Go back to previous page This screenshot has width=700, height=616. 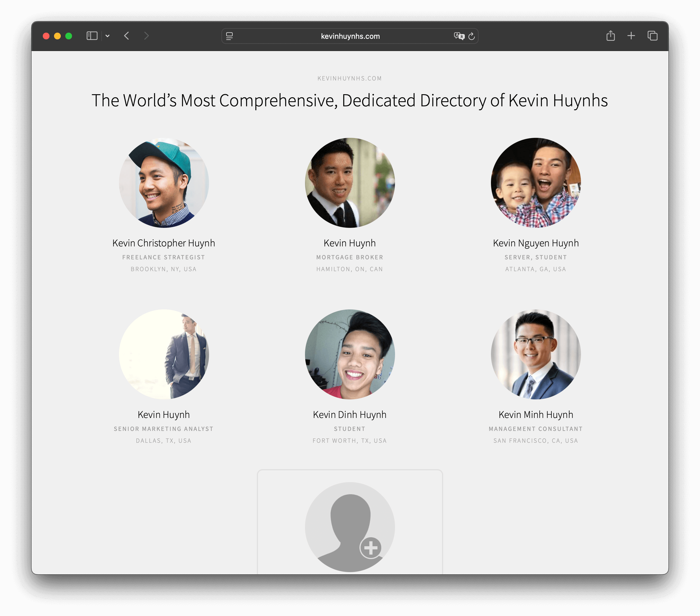point(127,36)
